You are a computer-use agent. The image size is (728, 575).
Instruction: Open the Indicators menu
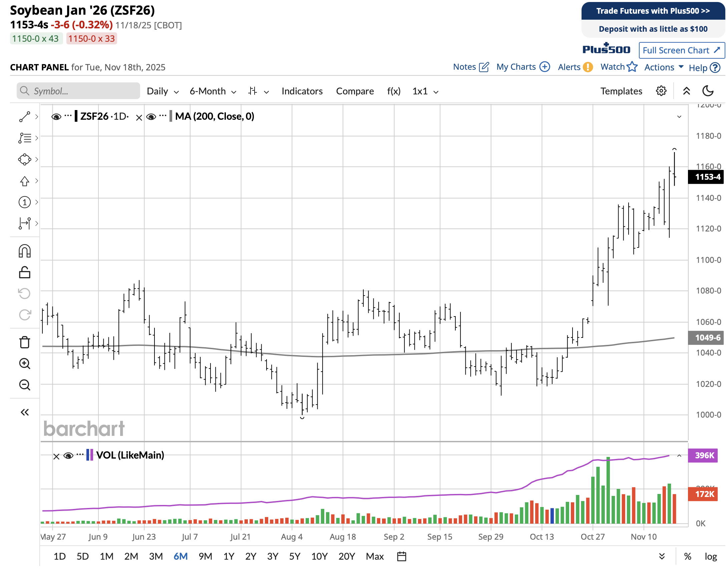point(302,91)
